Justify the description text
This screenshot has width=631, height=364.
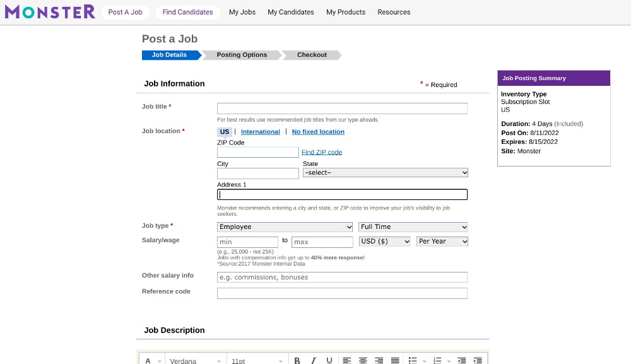point(395,360)
